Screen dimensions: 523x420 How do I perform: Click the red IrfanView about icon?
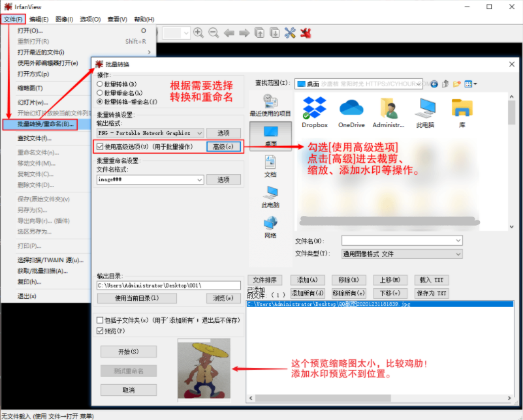coord(306,33)
